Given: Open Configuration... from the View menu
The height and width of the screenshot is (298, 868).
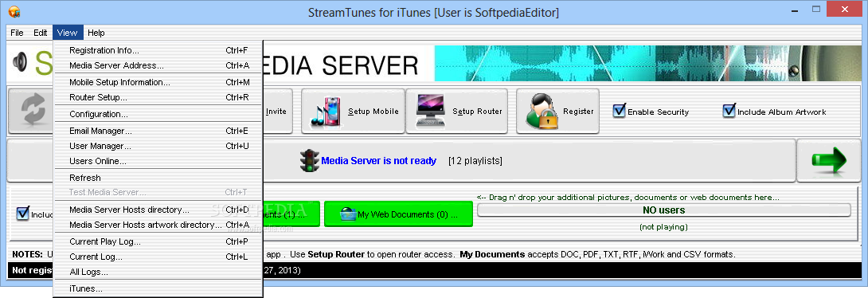Looking at the screenshot, I should coord(158,114).
